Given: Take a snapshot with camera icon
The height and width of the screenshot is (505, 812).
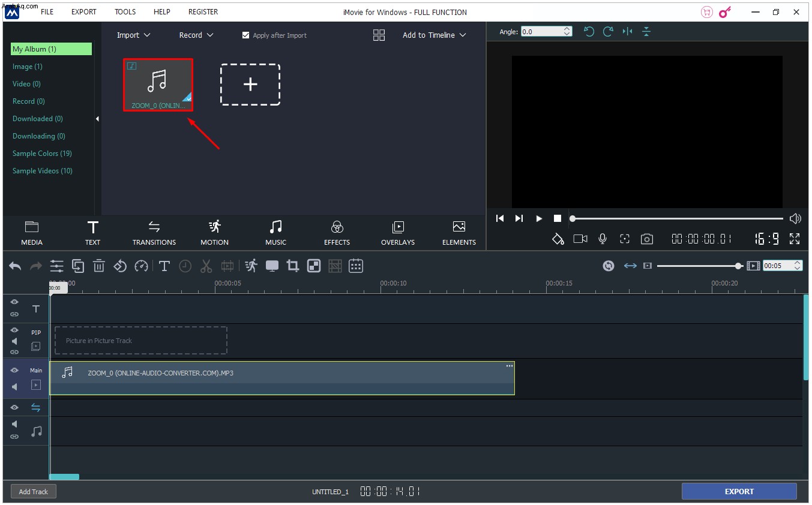Looking at the screenshot, I should [646, 239].
